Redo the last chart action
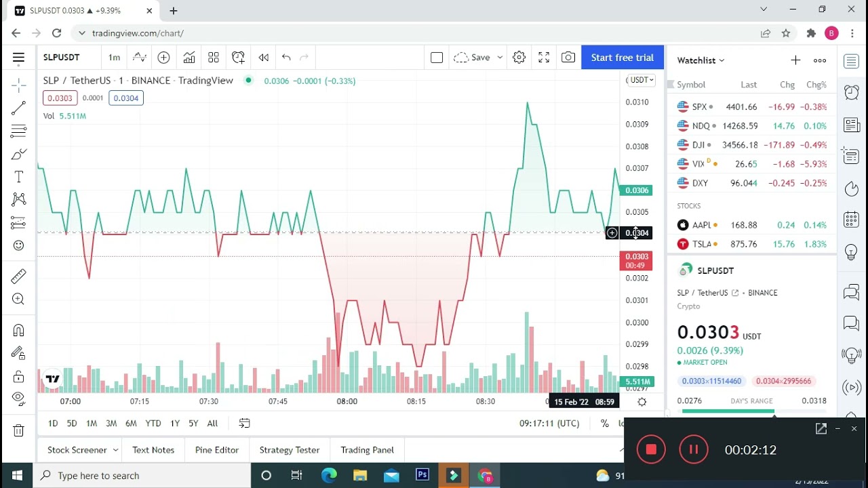 [304, 58]
